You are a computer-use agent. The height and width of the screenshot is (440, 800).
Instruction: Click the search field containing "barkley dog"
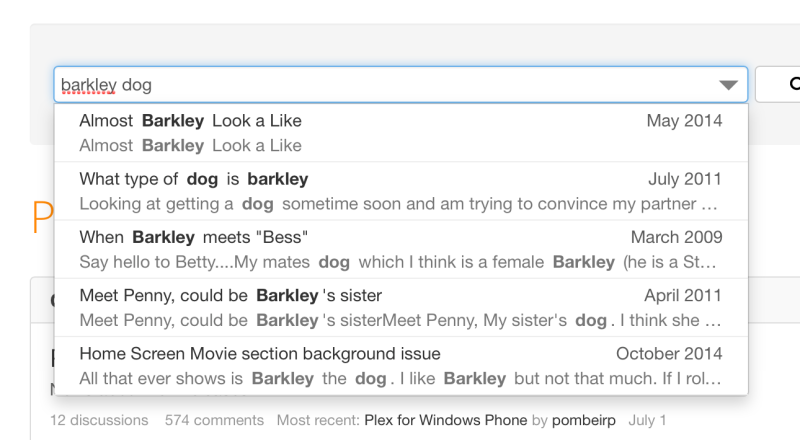tap(380, 85)
